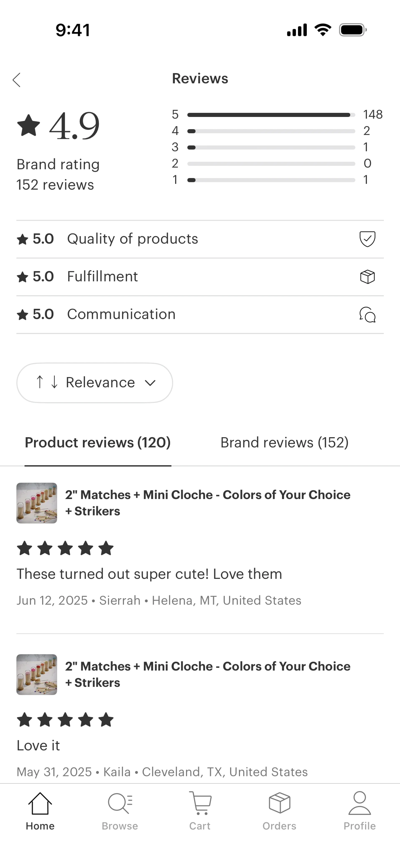The width and height of the screenshot is (400, 868).
Task: Open matches thumbnail in second review
Action: [37, 675]
